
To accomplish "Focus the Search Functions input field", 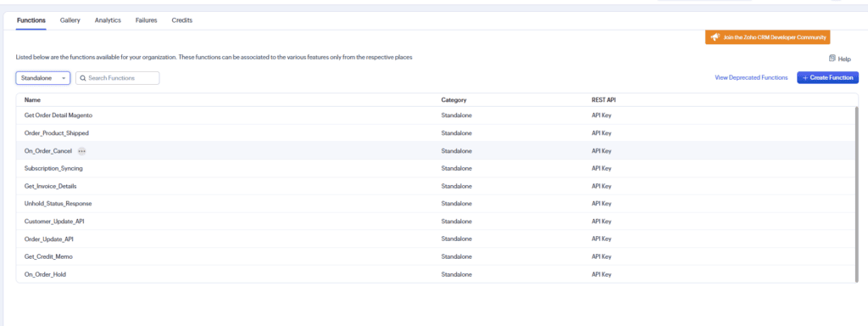I will (117, 78).
